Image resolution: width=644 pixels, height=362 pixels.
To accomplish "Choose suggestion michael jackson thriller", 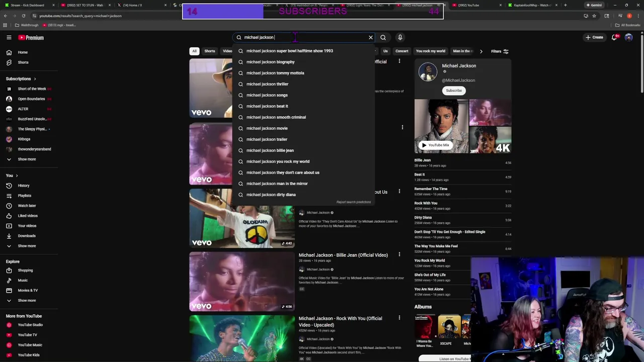I will 303,84.
